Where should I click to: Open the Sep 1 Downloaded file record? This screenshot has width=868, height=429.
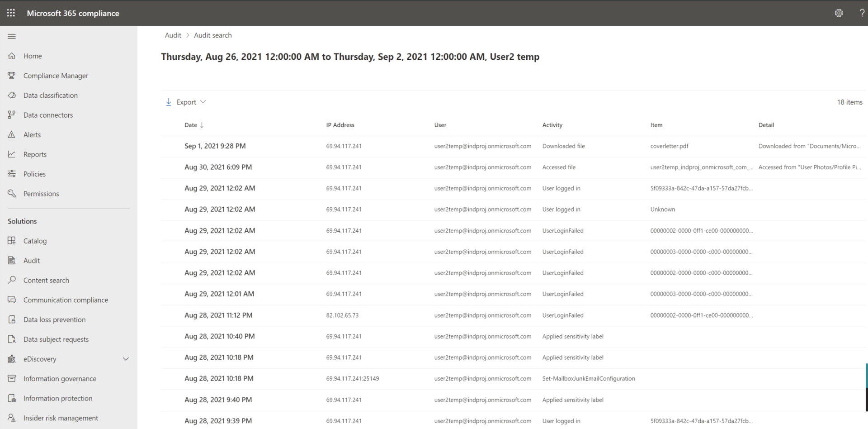[x=563, y=146]
